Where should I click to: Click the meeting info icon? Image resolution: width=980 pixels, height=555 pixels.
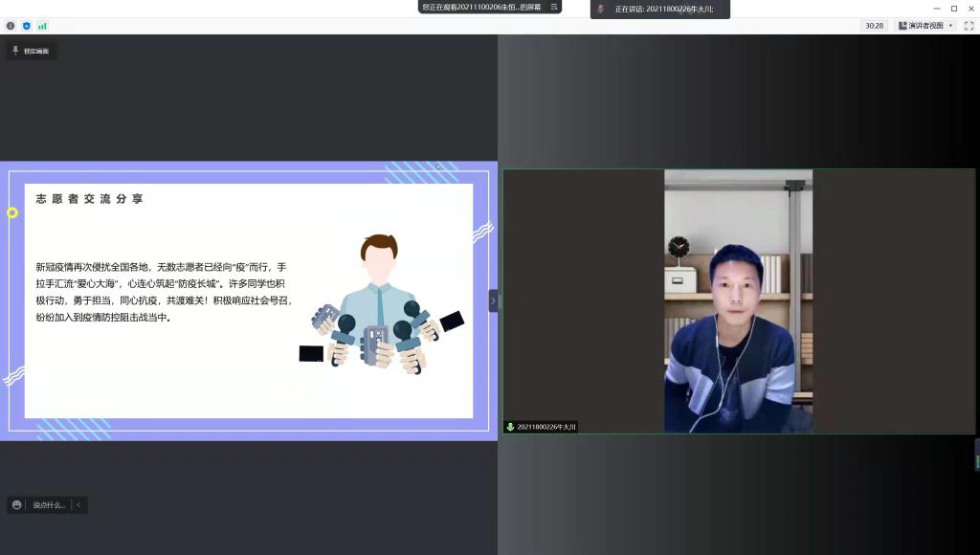11,26
